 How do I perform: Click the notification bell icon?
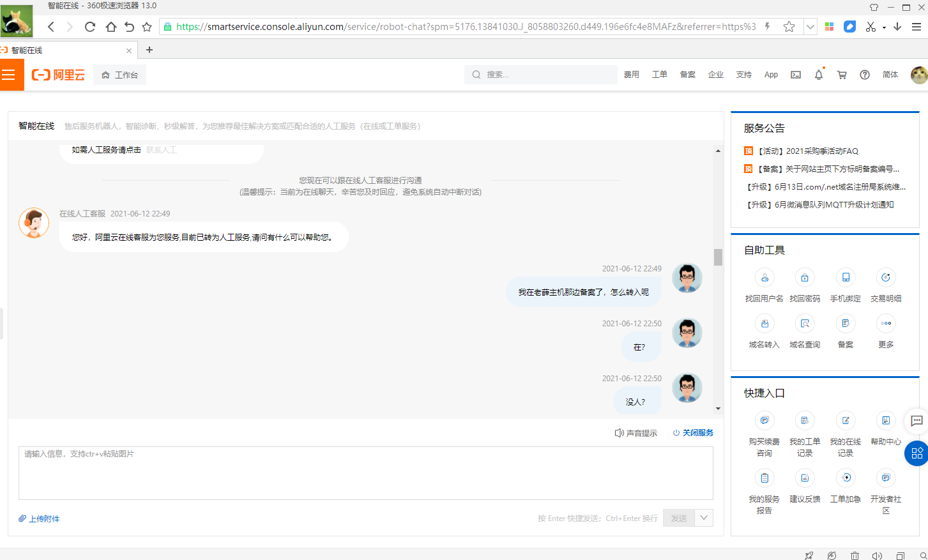coord(819,75)
